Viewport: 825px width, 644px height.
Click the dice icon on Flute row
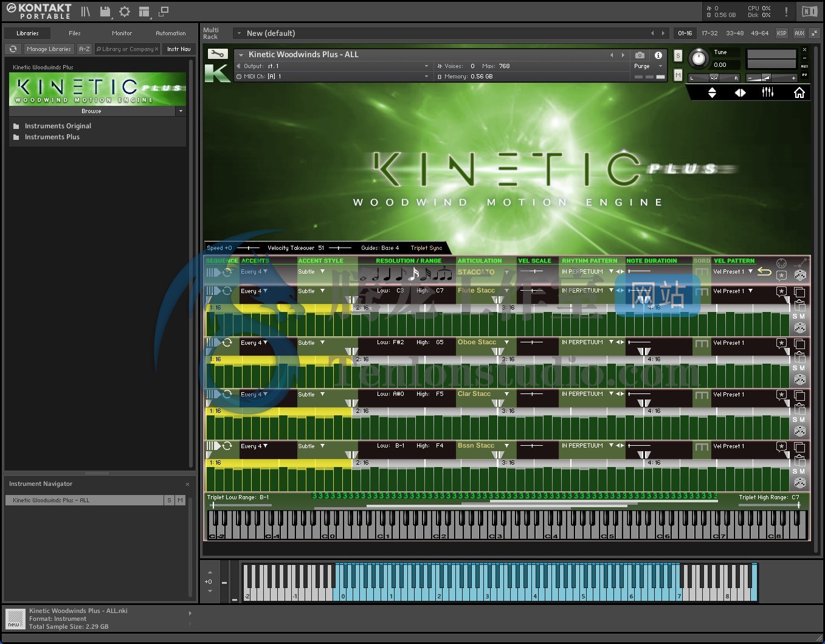(x=800, y=328)
